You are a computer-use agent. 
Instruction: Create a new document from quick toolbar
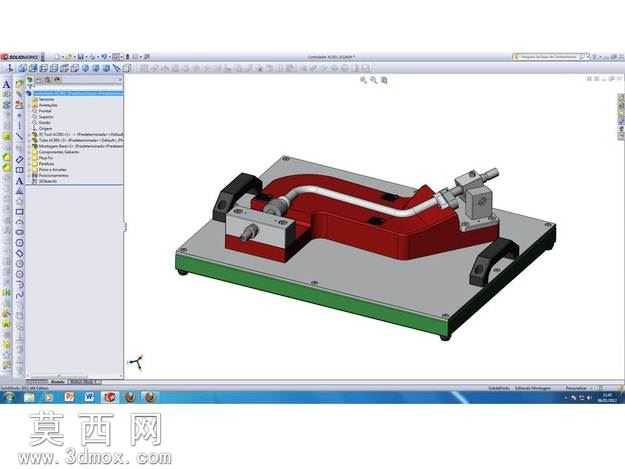pos(58,57)
